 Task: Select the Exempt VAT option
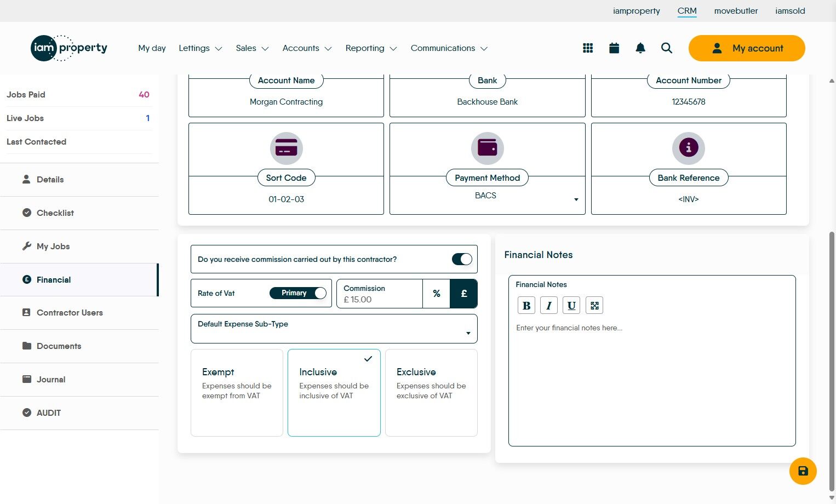[x=237, y=393]
